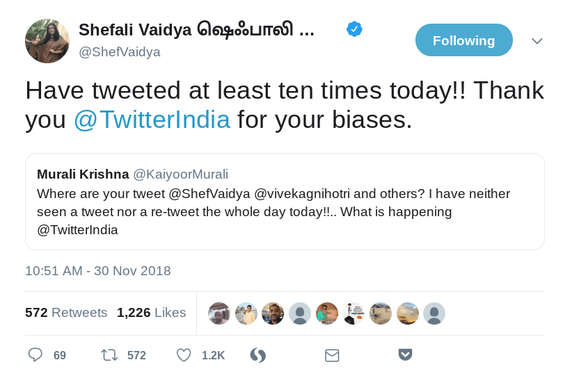
Task: Click the S-shaped share icon
Action: click(258, 355)
